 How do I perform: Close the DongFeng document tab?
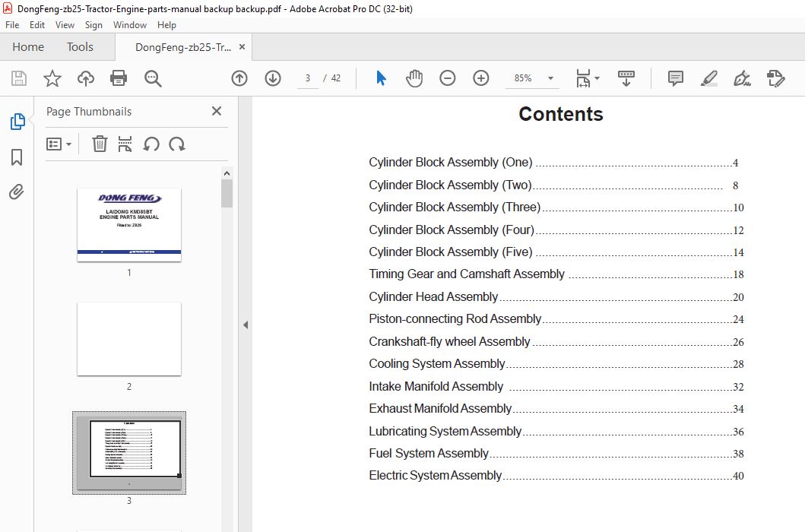coord(242,46)
